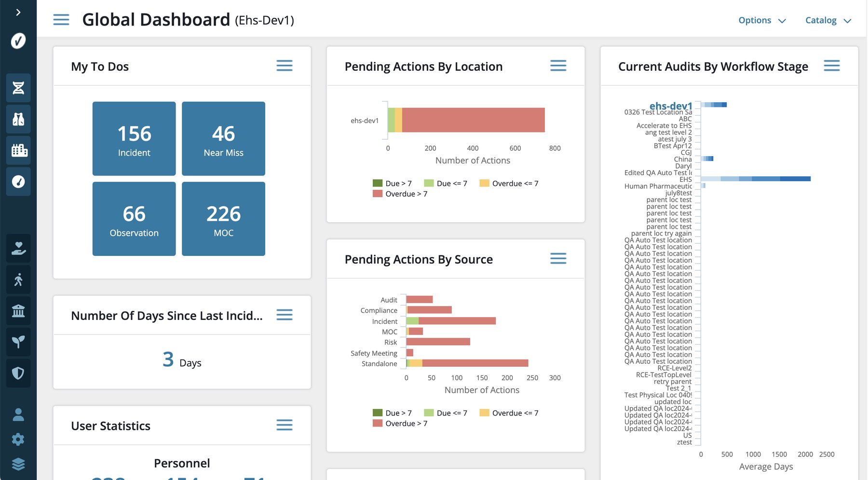Open the user profile icon in sidebar
Viewport: 868px width, 480px height.
pyautogui.click(x=18, y=414)
